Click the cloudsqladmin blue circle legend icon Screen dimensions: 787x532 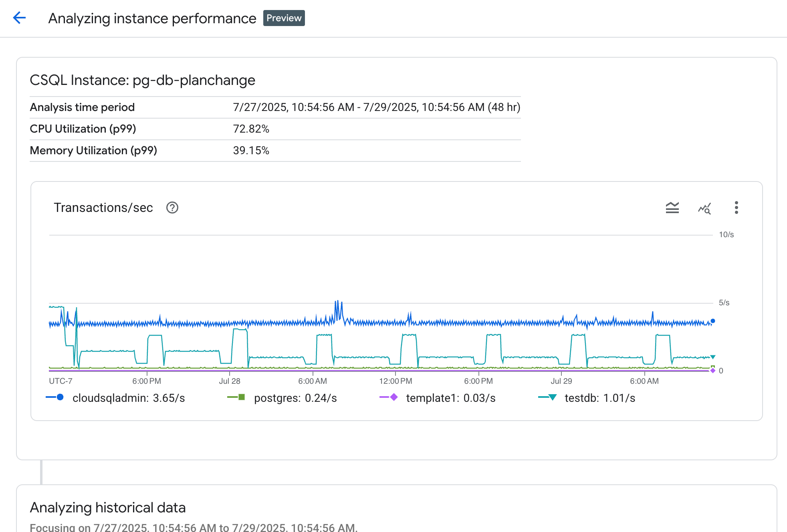(60, 397)
